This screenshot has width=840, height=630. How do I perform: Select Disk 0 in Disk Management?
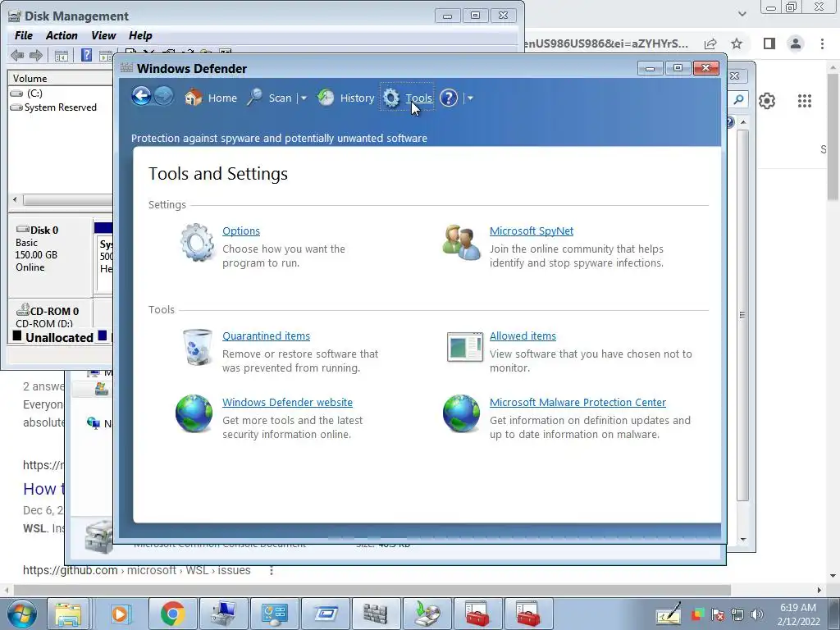coord(50,255)
